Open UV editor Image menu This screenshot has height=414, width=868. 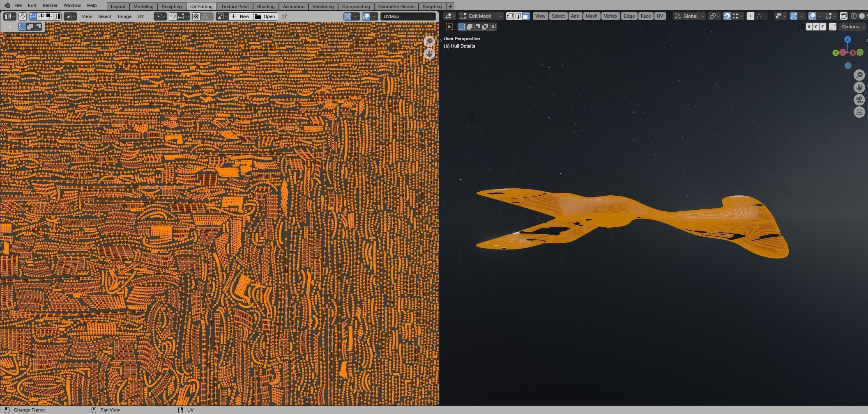coord(124,16)
